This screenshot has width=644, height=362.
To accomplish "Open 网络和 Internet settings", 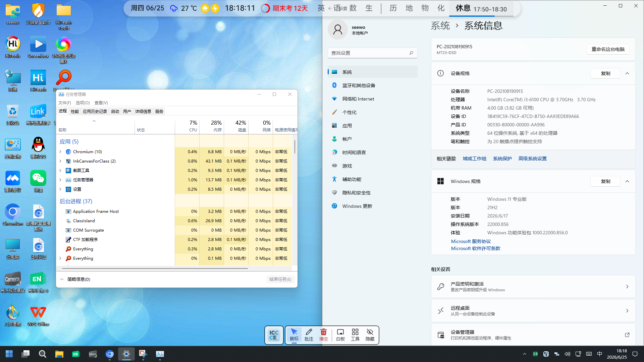I will point(372,99).
